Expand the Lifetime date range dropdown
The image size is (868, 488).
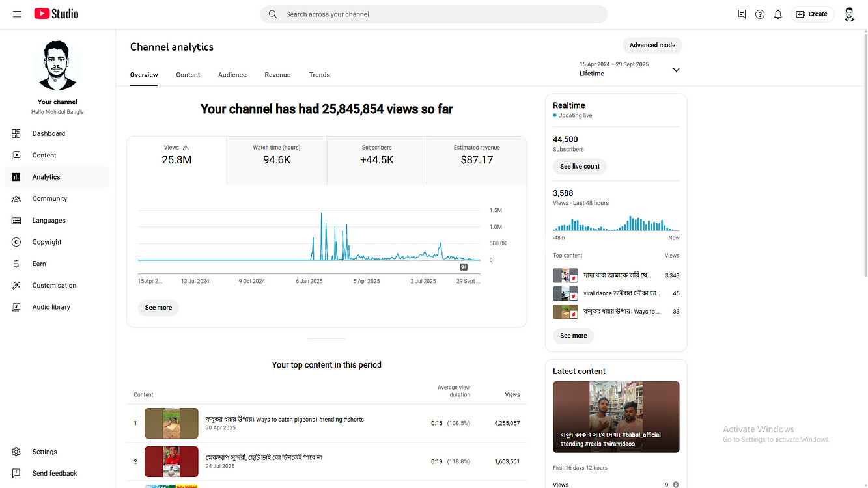[676, 70]
